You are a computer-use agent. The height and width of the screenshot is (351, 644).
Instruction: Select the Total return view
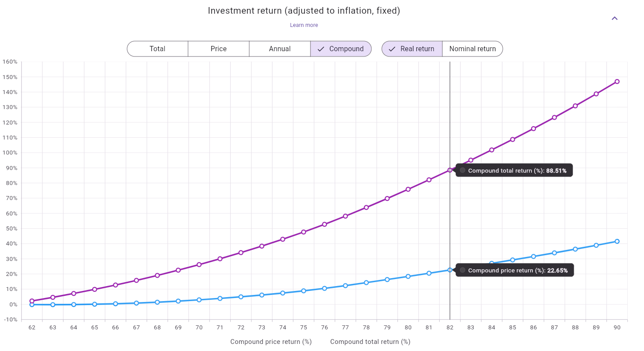157,49
